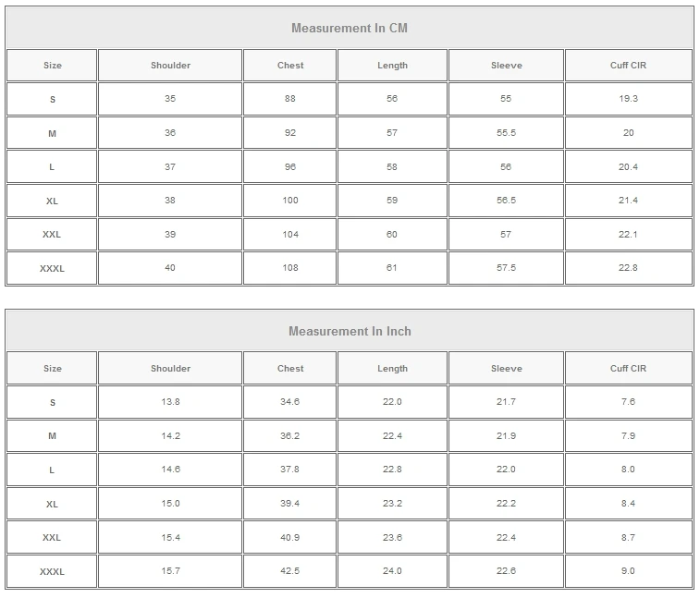Click the XXXL size cell in CM table

click(x=52, y=268)
